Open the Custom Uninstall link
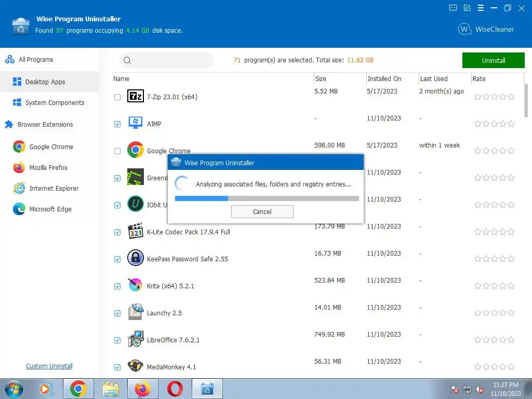The width and height of the screenshot is (532, 399). [49, 366]
